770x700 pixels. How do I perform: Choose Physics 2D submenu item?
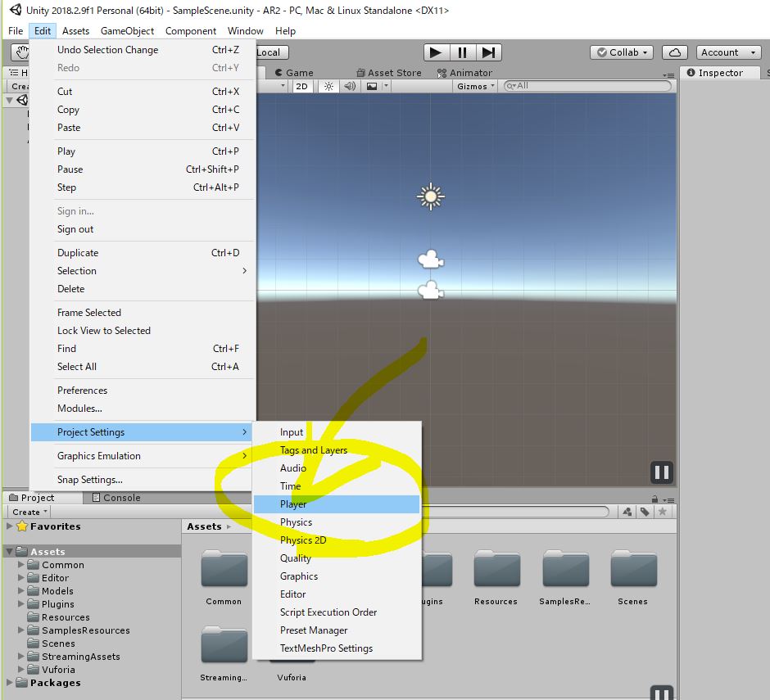(x=337, y=540)
